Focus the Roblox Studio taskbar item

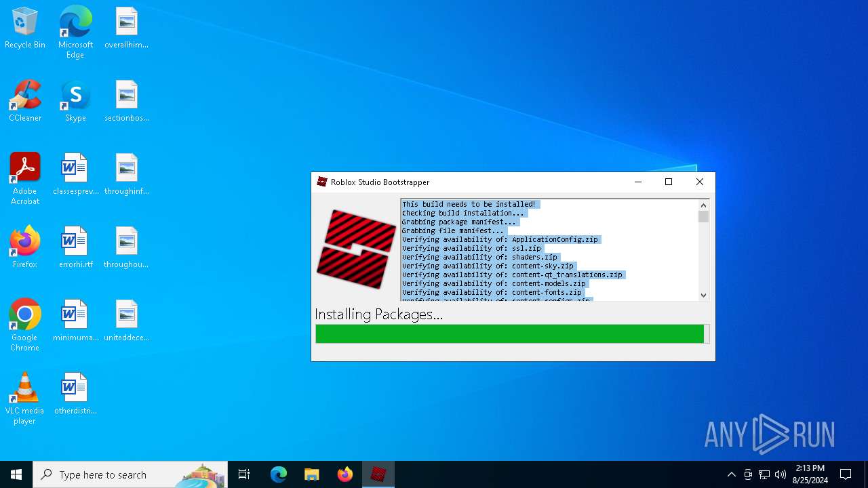pos(378,474)
